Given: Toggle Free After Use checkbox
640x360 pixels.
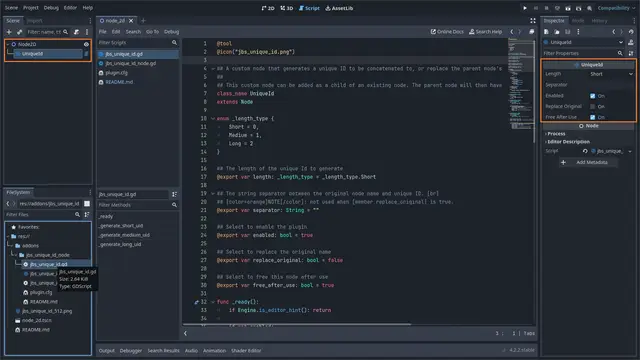Looking at the screenshot, I should (593, 117).
